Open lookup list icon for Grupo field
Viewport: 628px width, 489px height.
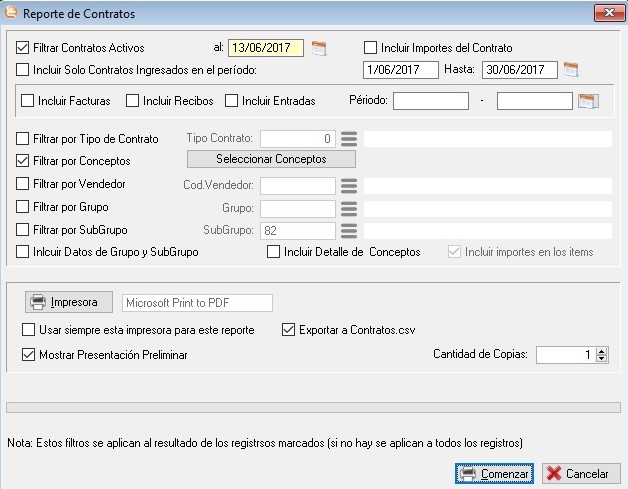(x=348, y=208)
